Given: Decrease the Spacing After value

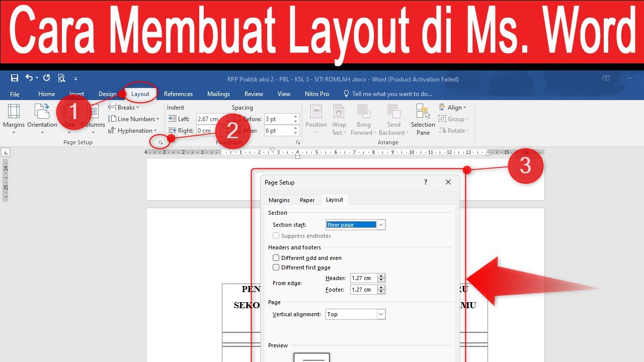Looking at the screenshot, I should click(x=296, y=133).
